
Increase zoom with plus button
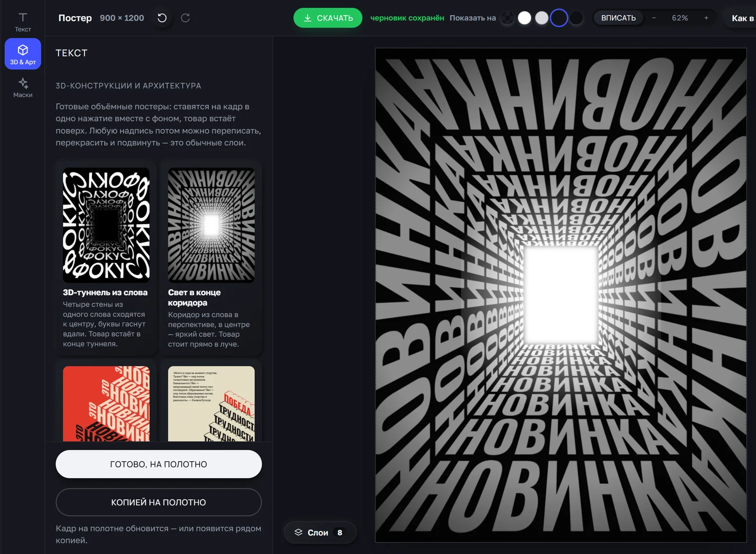pos(706,18)
